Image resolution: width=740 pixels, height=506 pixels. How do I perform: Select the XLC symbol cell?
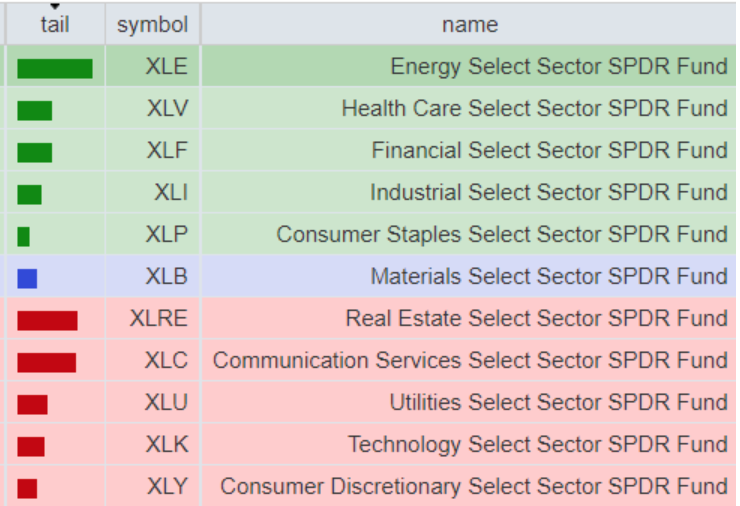click(x=167, y=361)
